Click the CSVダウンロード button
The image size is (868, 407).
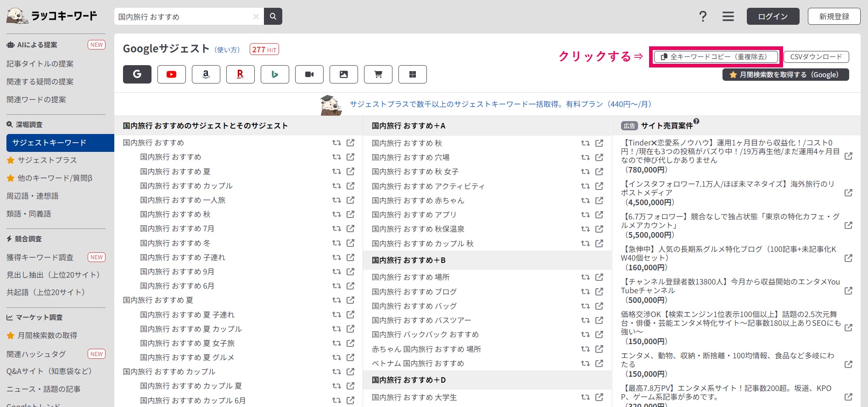[816, 57]
